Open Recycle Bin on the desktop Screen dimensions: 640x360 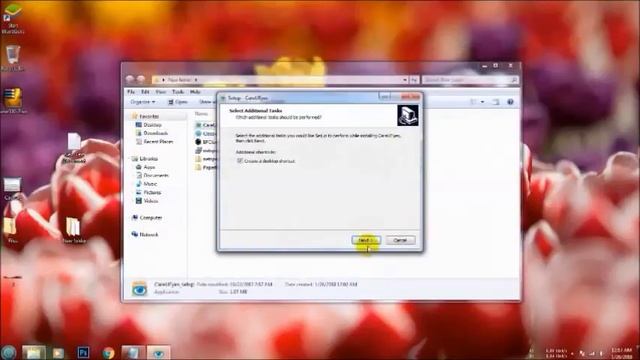13,58
